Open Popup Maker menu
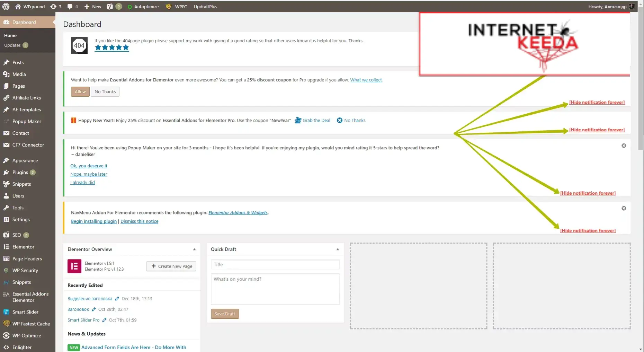Screen dimensions: 644x352 point(28,121)
